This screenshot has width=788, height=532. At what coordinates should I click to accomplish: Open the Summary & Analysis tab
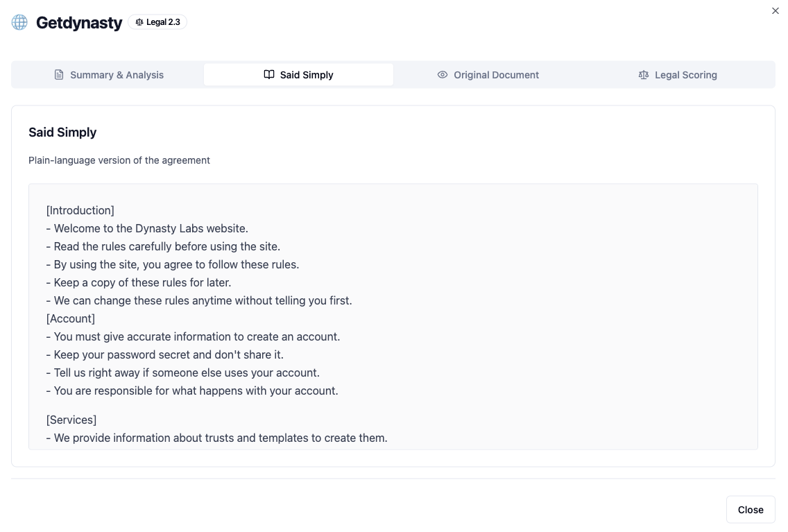(108, 75)
